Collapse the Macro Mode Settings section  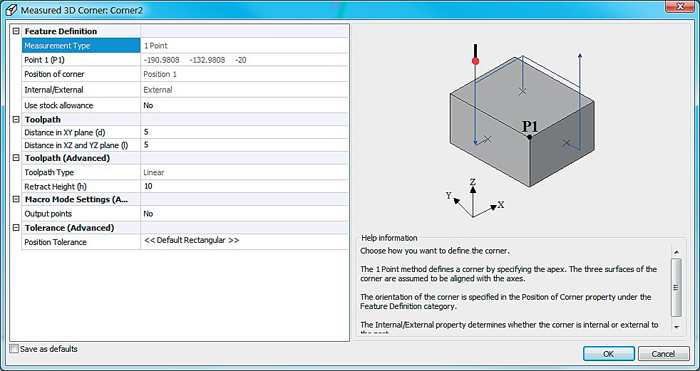click(x=16, y=199)
